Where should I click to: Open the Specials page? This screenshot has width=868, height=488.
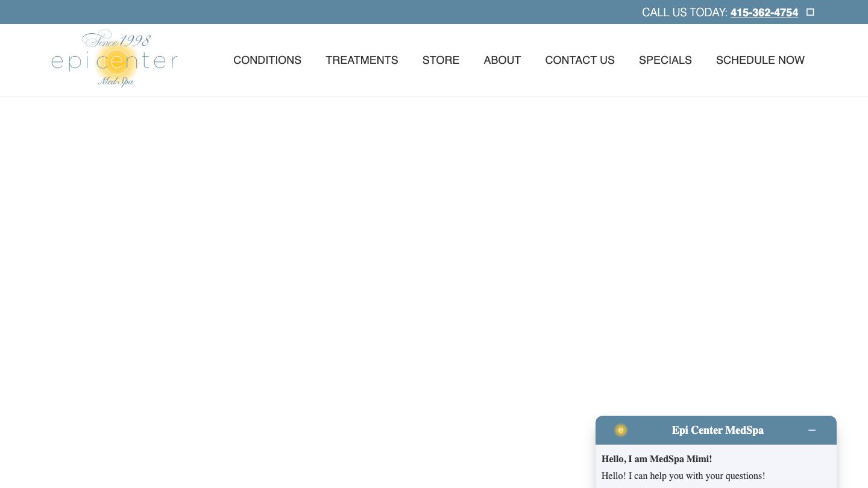(x=665, y=60)
